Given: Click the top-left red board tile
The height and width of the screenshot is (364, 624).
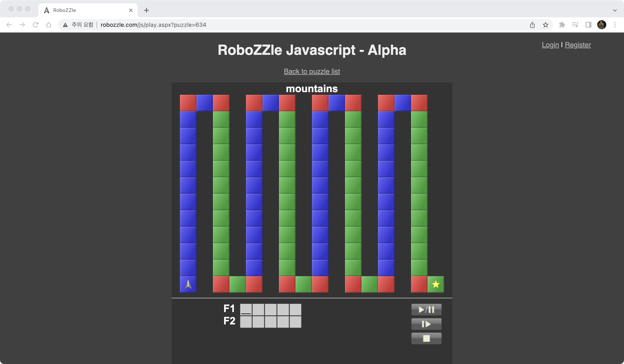Looking at the screenshot, I should click(188, 103).
